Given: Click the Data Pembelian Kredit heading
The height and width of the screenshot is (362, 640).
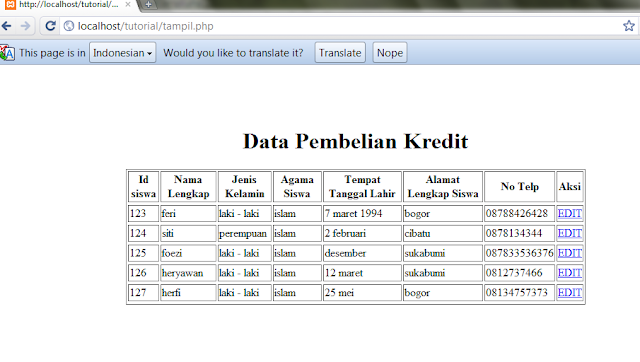Looking at the screenshot, I should click(x=356, y=142).
